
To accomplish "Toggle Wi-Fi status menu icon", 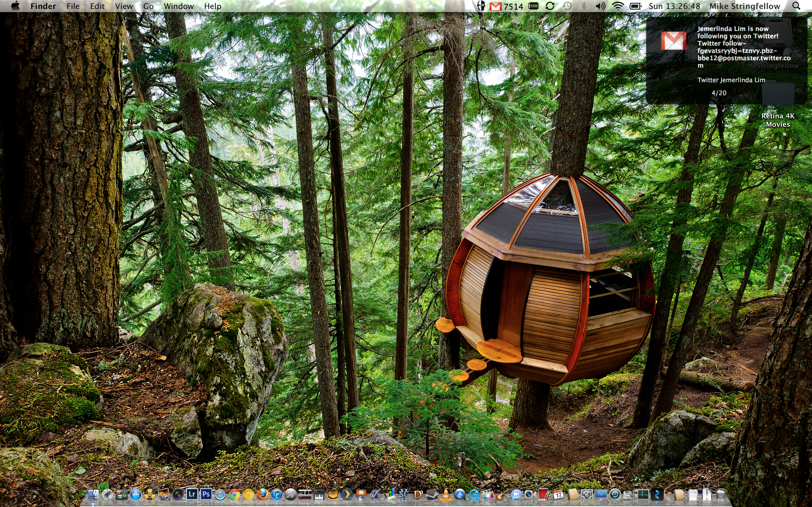I will 617,6.
